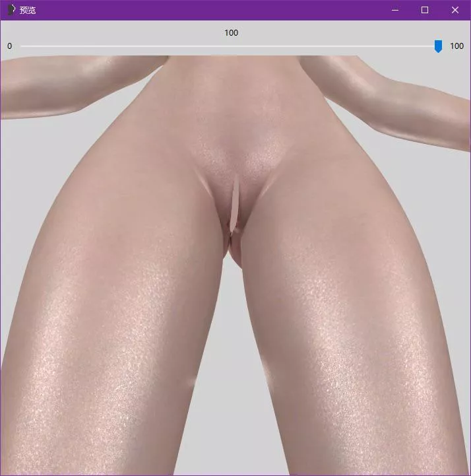Click the blue slider thumb
Screen dimensions: 471x476
click(438, 46)
